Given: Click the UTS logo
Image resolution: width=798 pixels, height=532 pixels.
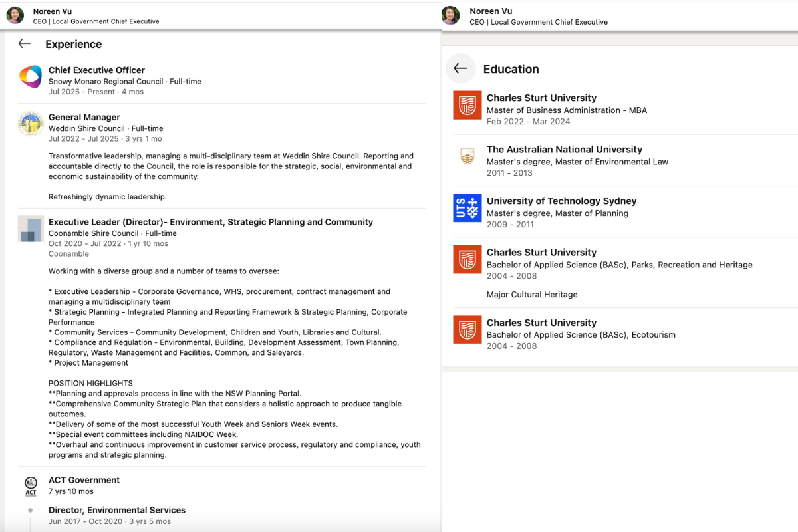Looking at the screenshot, I should pyautogui.click(x=467, y=208).
